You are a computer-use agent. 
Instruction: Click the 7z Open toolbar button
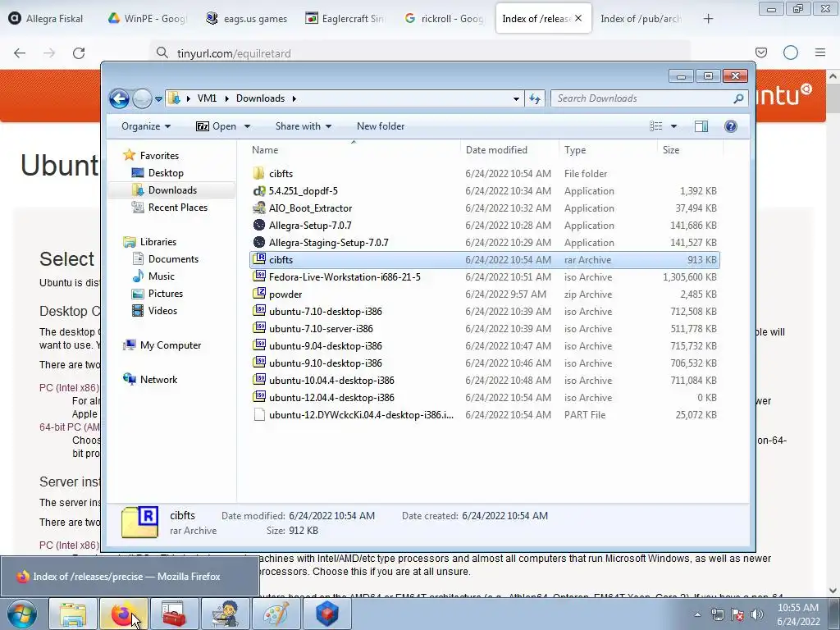tap(217, 126)
